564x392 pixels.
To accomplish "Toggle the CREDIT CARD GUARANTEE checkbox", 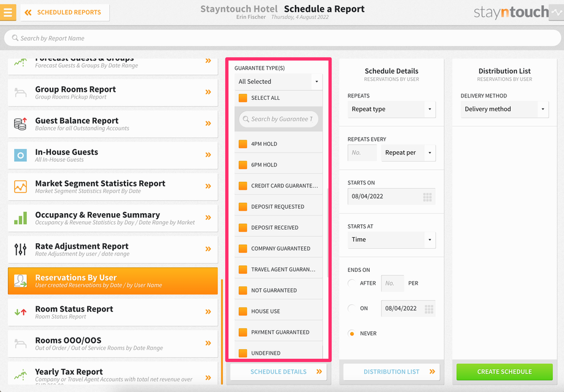I will coord(243,186).
